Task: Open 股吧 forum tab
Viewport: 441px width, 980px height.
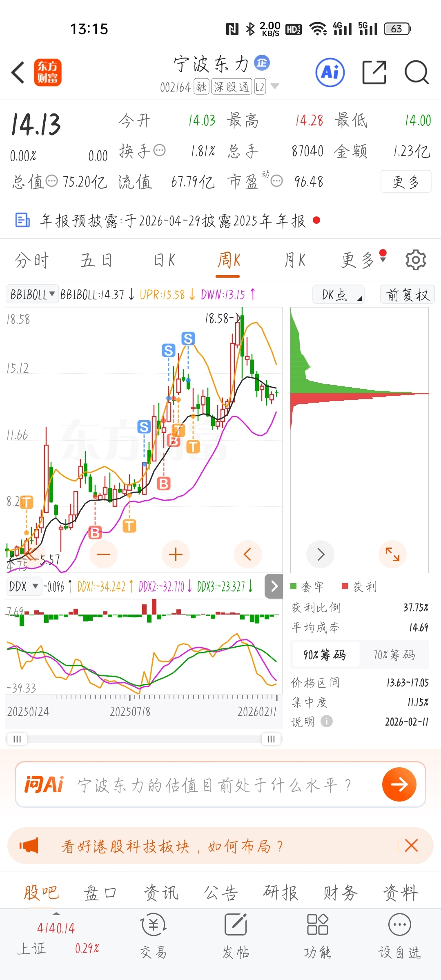Action: 41,892
